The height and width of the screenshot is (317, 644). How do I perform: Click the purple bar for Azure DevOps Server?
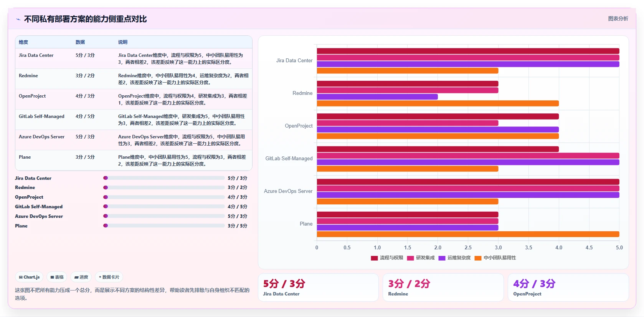pos(468,195)
